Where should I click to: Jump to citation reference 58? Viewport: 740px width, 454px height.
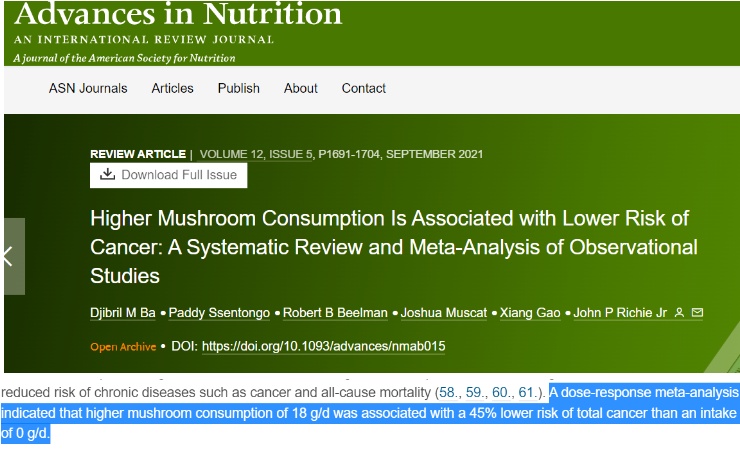point(449,393)
